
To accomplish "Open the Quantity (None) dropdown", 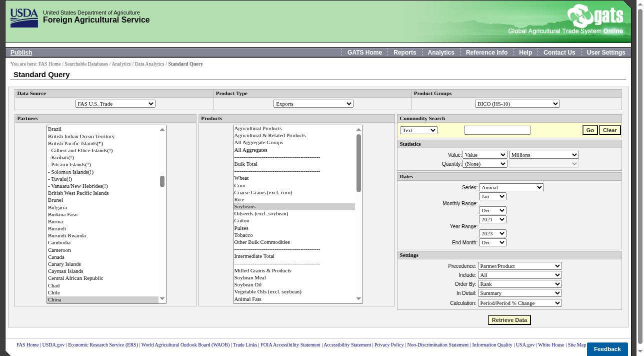I will pyautogui.click(x=485, y=164).
